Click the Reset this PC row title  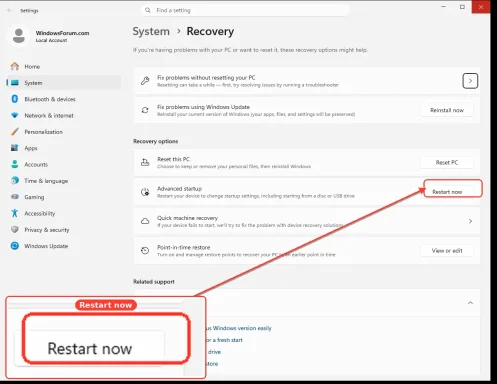click(173, 159)
